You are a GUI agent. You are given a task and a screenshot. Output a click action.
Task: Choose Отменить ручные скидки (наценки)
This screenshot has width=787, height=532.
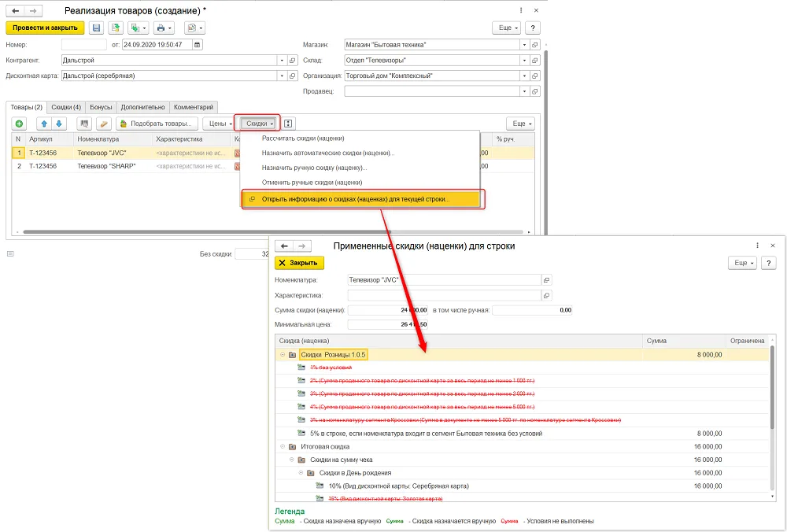pos(312,182)
